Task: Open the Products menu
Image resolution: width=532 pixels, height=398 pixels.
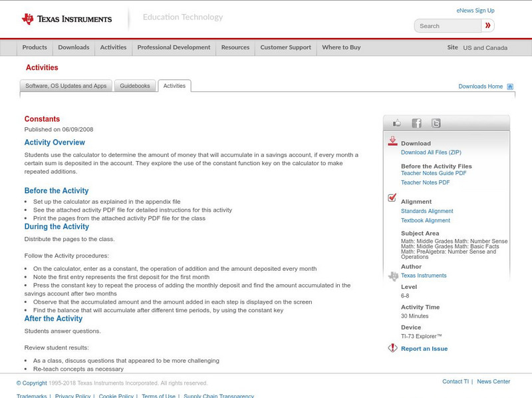Action: 35,47
